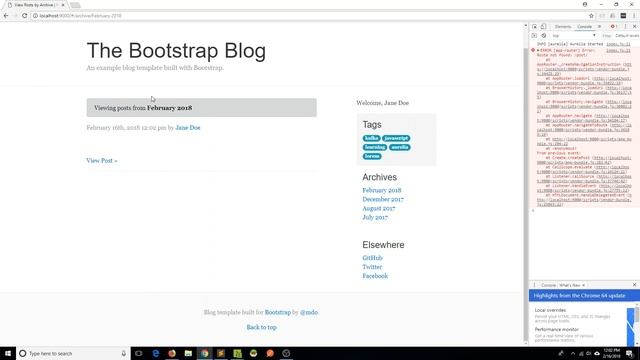Select the kafka tag
Viewport: 640px width, 360px height.
coord(371,138)
